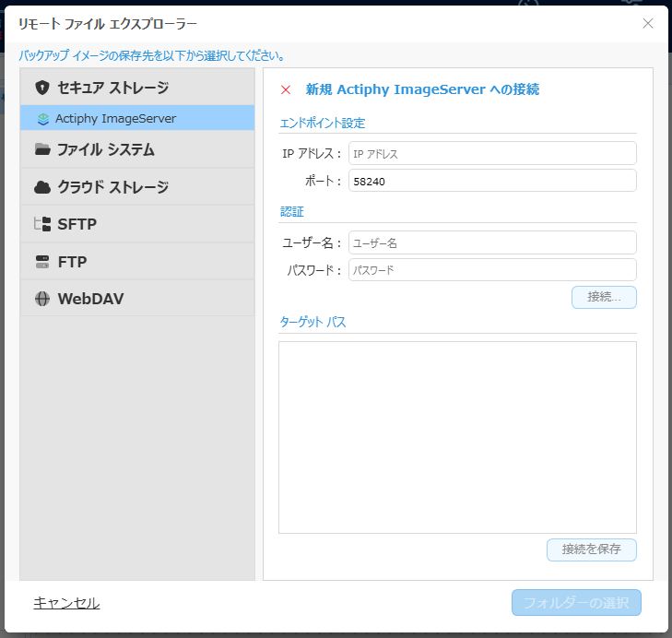Click the ターゲット パス section label
Image resolution: width=672 pixels, height=638 pixels.
pos(312,322)
